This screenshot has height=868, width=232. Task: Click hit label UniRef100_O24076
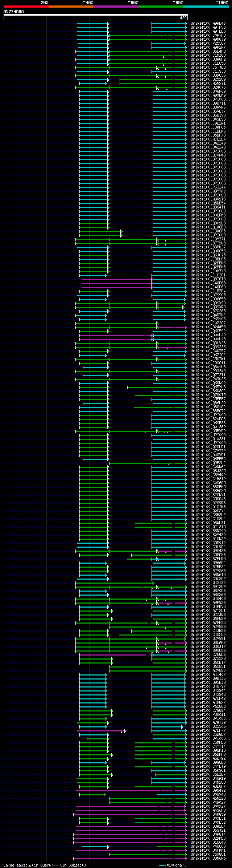click(208, 88)
